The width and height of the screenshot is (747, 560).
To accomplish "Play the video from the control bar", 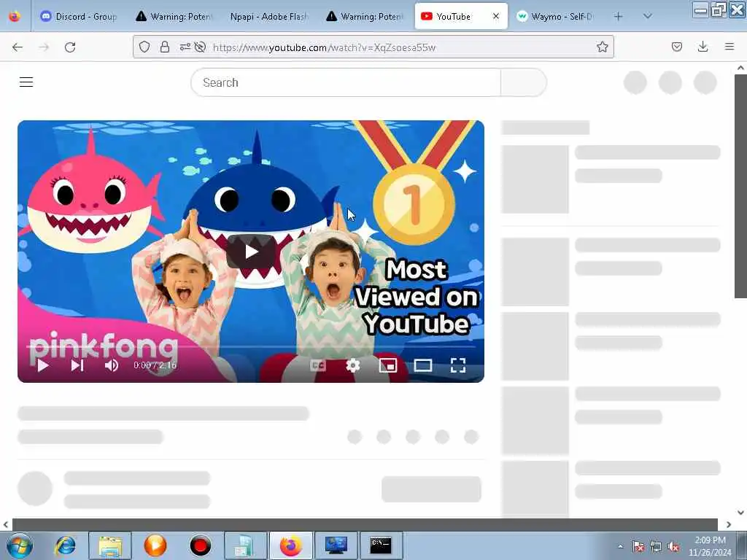I will coord(43,366).
